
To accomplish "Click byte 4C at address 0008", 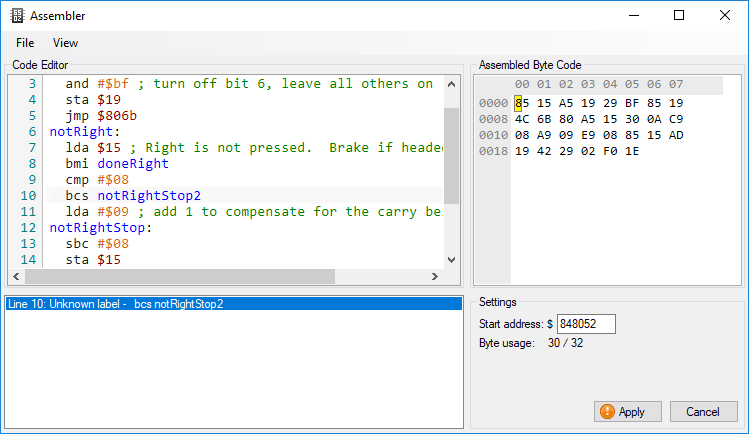I will 522,119.
